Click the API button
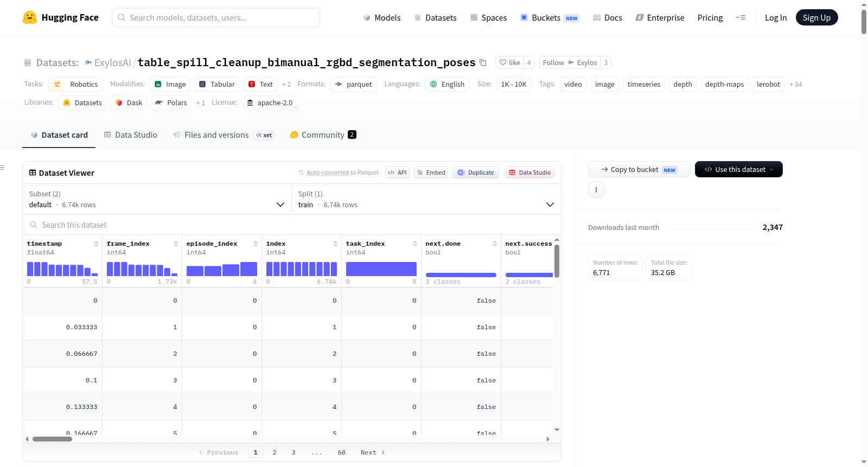The height and width of the screenshot is (467, 868). (x=397, y=172)
